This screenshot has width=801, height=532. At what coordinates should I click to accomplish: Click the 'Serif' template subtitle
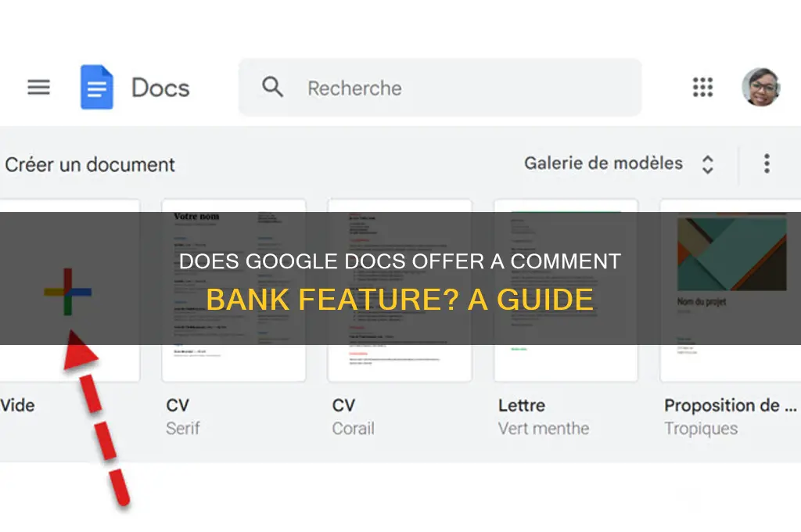point(183,428)
